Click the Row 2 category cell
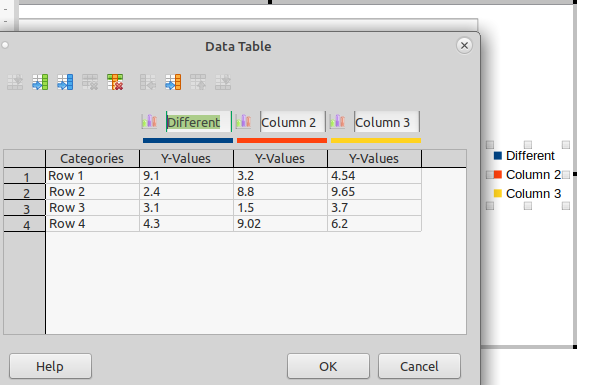The height and width of the screenshot is (385, 611). coord(92,192)
